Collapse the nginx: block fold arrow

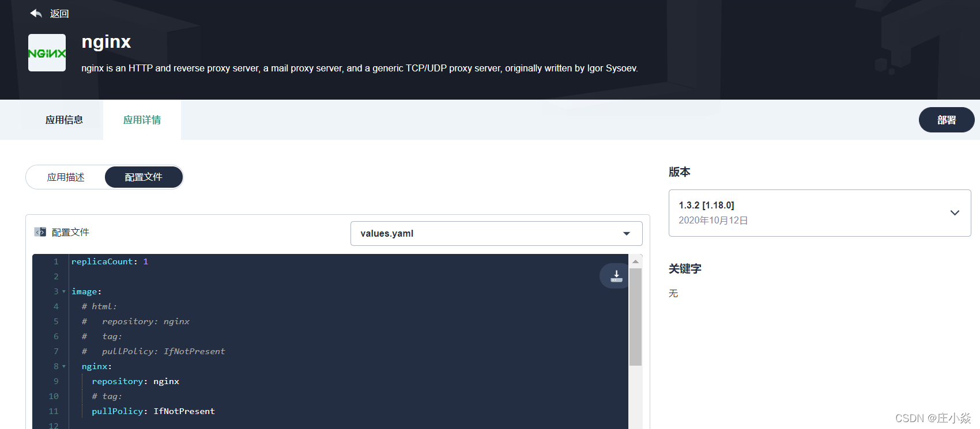(x=64, y=367)
